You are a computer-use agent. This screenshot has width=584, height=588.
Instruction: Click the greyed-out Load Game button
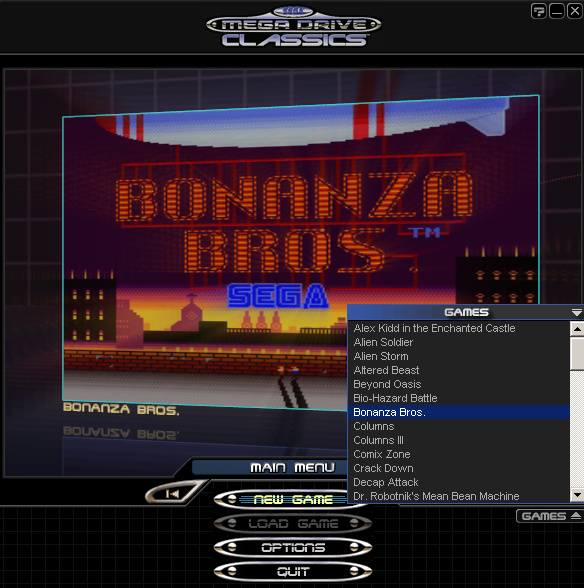(x=293, y=524)
